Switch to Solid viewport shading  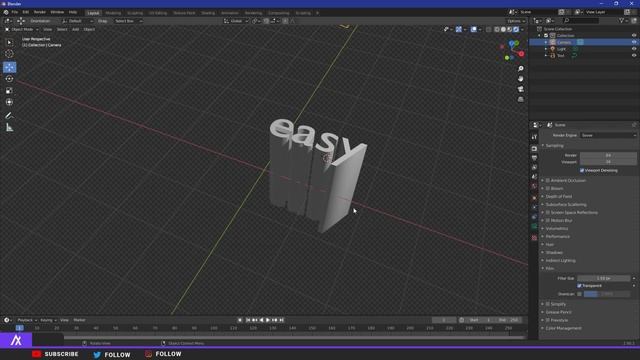click(503, 29)
